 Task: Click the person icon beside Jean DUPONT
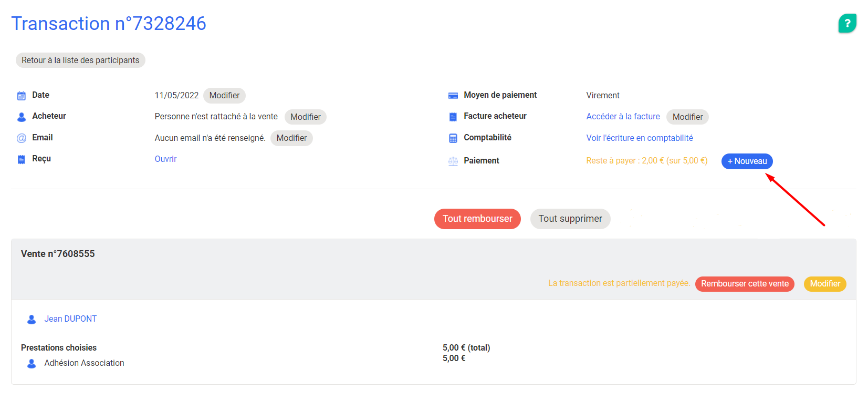pyautogui.click(x=32, y=319)
